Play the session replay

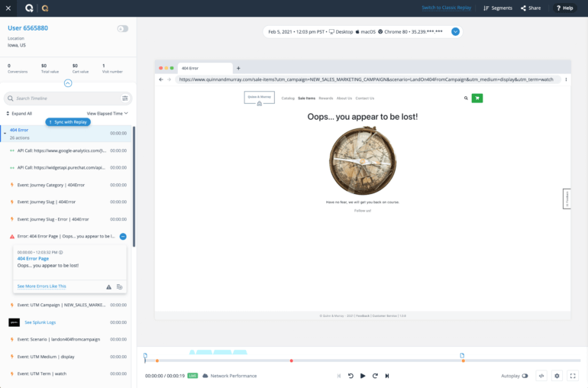363,376
